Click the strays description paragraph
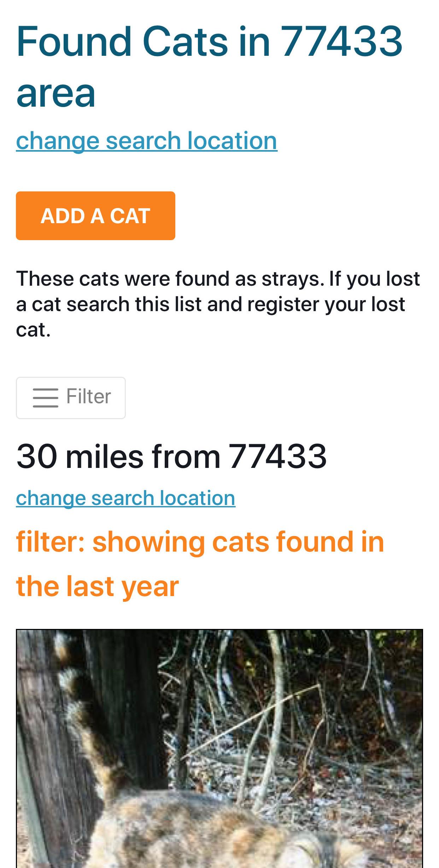The width and height of the screenshot is (439, 868). pyautogui.click(x=218, y=304)
